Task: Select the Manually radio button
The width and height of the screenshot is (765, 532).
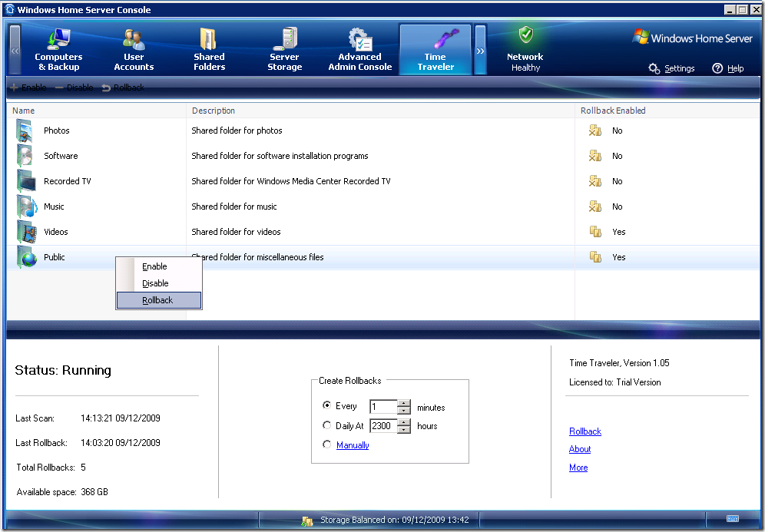Action: point(327,444)
